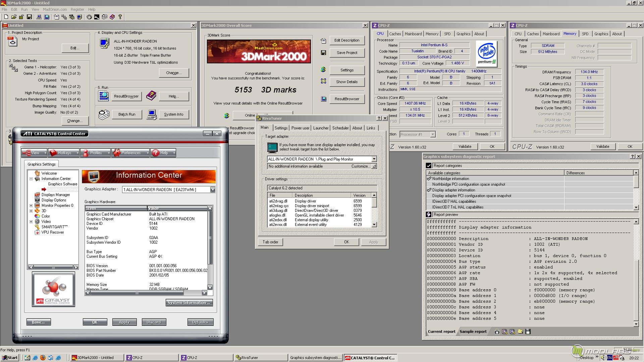Click the Catalyst tree horizontal scrollbar

click(x=53, y=267)
